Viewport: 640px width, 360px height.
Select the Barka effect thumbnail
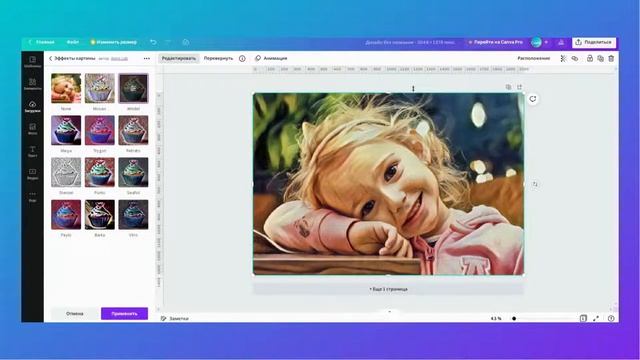(100, 215)
